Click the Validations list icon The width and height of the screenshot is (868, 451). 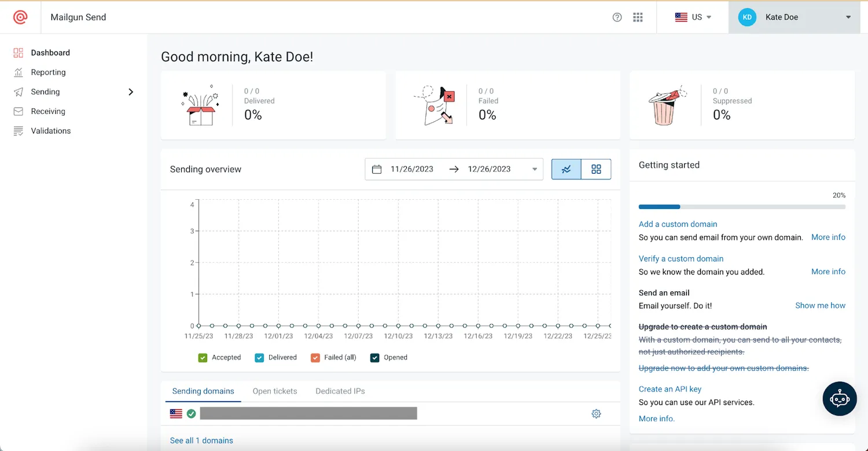click(x=19, y=131)
